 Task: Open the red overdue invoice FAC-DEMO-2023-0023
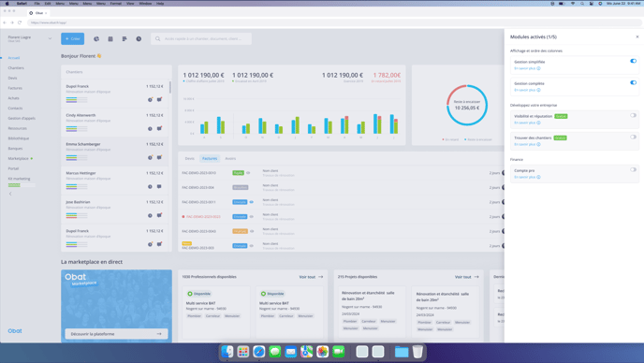coord(203,217)
